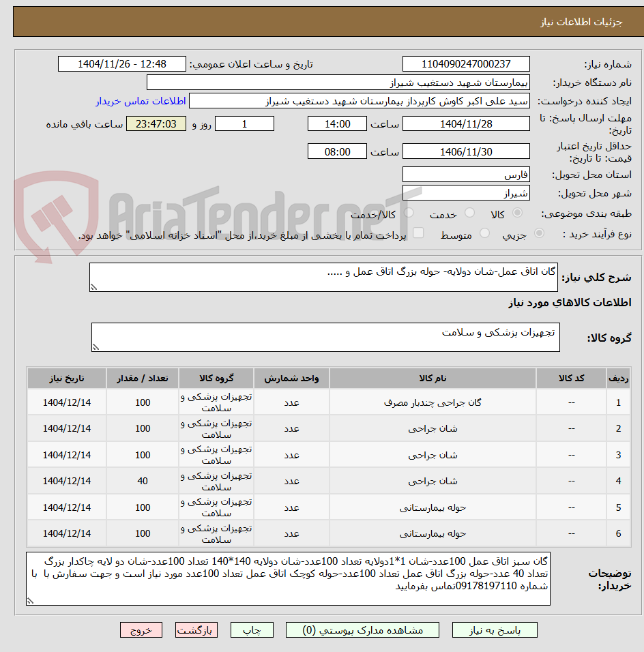Click the شرح کلی نیاز text area
This screenshot has height=652, width=644.
tap(323, 277)
